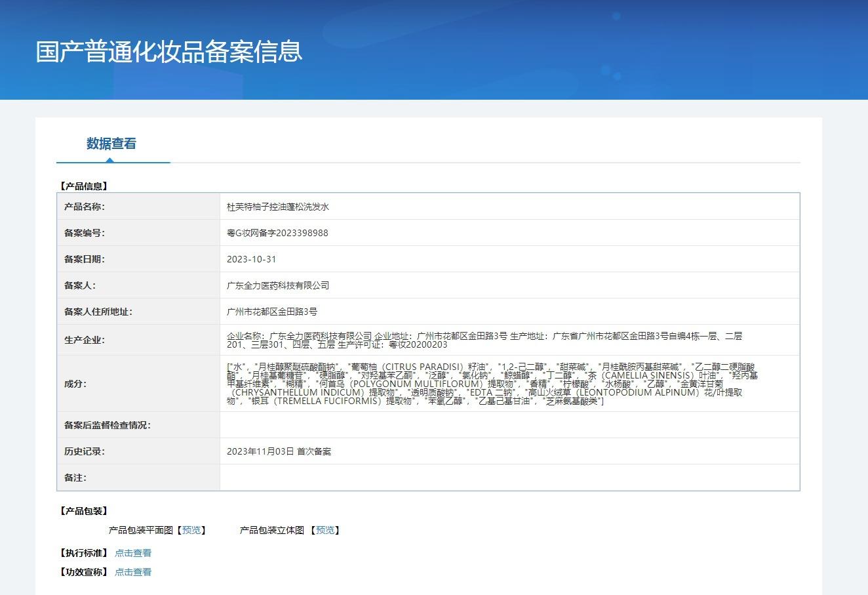Click the 【产品包装】 section heading
This screenshot has height=595, width=868.
click(83, 511)
